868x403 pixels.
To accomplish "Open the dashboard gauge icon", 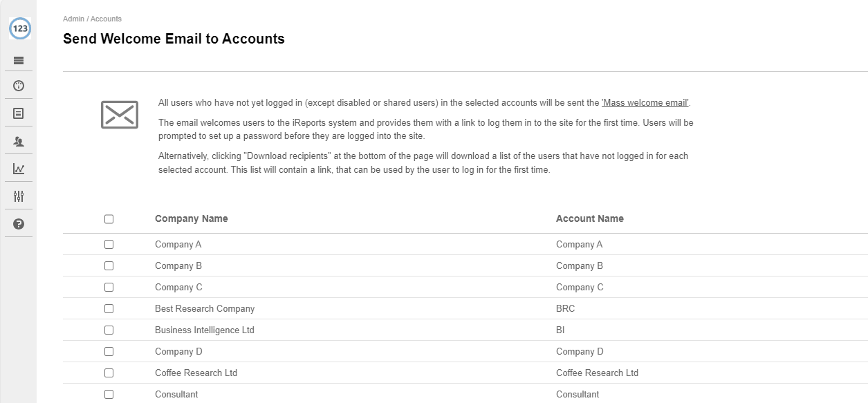I will 19,86.
